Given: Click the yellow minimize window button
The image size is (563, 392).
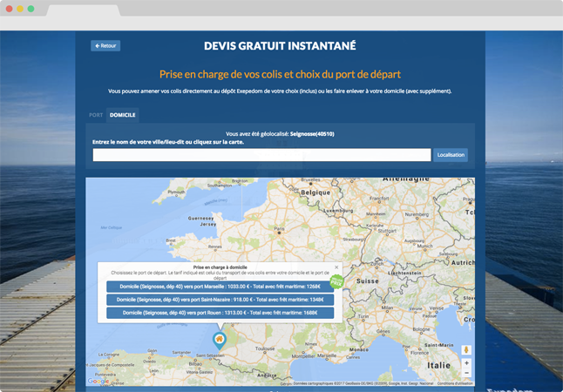Looking at the screenshot, I should click(x=20, y=9).
